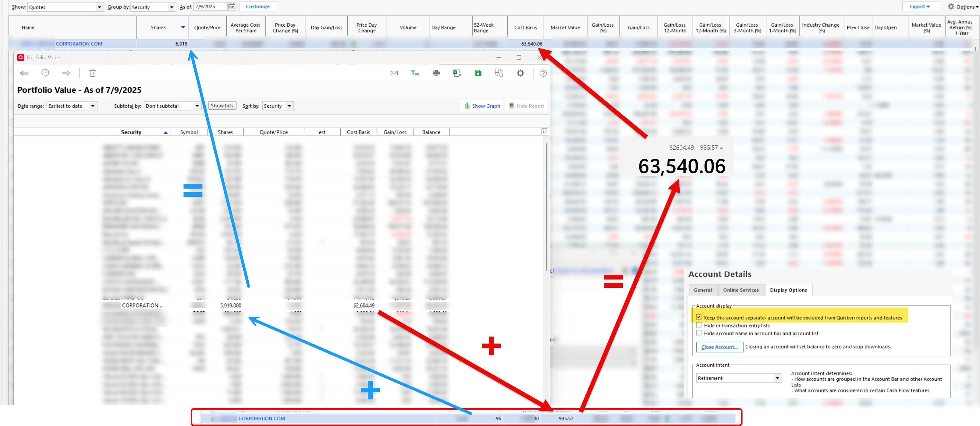Click the green save report icon

click(478, 73)
